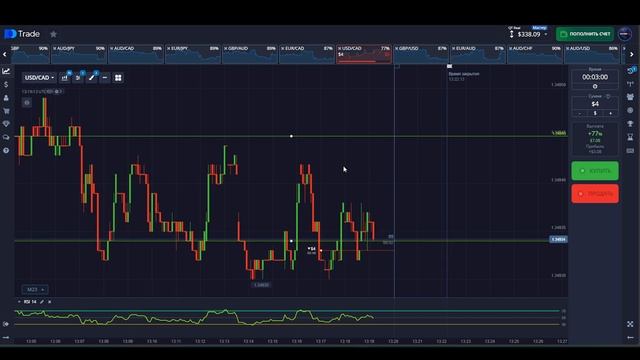Switch to the AUD/USD asset tab
The height and width of the screenshot is (360, 640).
[592, 54]
